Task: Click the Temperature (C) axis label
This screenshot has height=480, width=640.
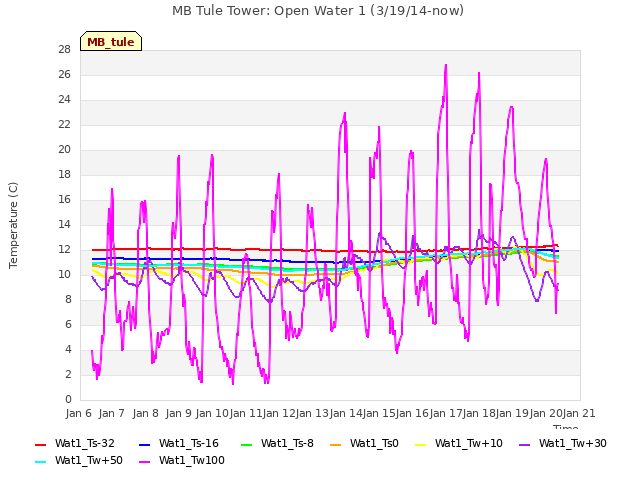Action: coord(13,225)
